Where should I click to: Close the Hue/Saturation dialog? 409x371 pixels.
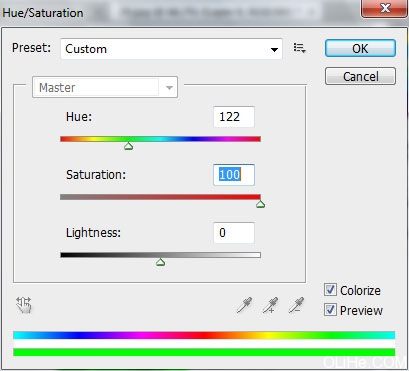click(385, 8)
